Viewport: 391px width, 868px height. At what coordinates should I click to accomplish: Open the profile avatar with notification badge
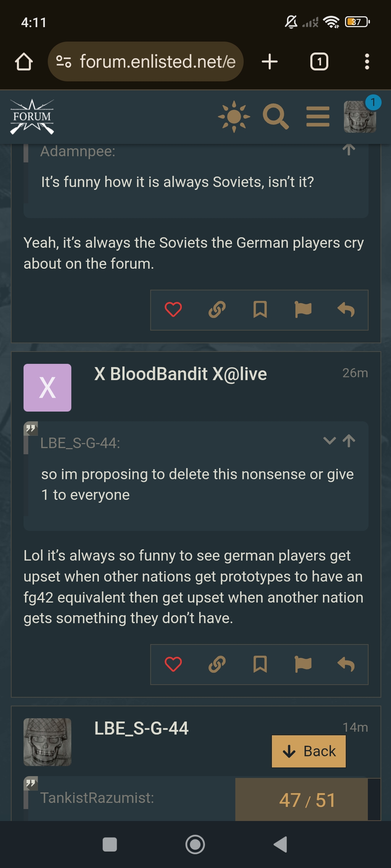[360, 116]
